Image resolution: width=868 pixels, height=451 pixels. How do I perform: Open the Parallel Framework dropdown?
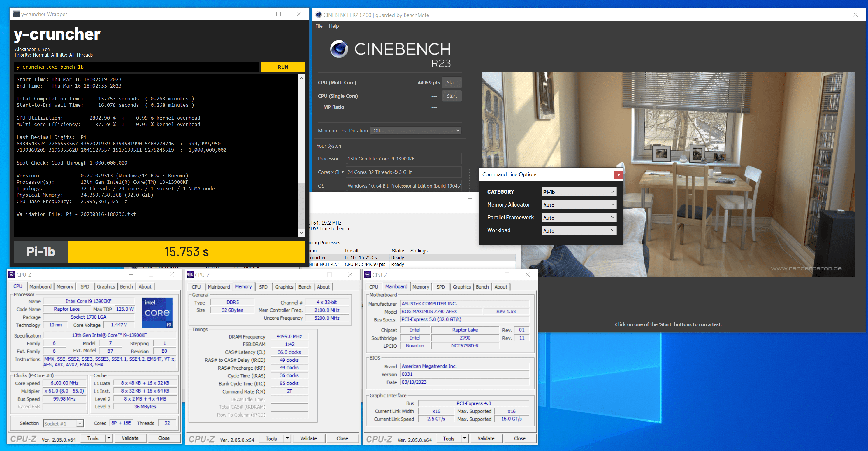point(579,218)
